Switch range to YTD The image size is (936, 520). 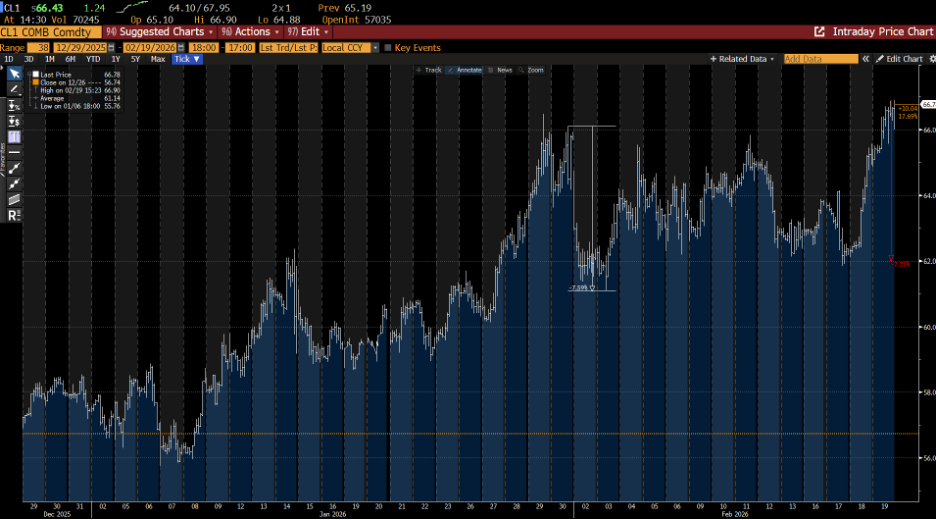[93, 59]
